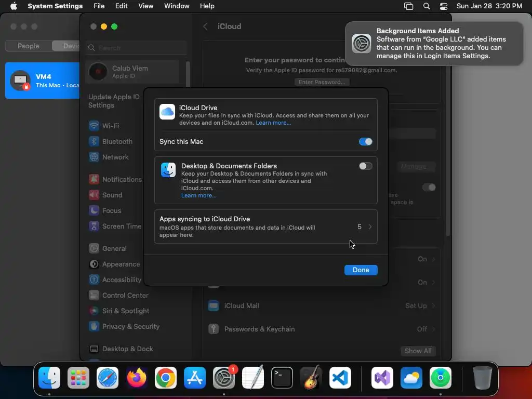The image size is (532, 399).
Task: Click the date and time in menu bar
Action: pyautogui.click(x=489, y=6)
